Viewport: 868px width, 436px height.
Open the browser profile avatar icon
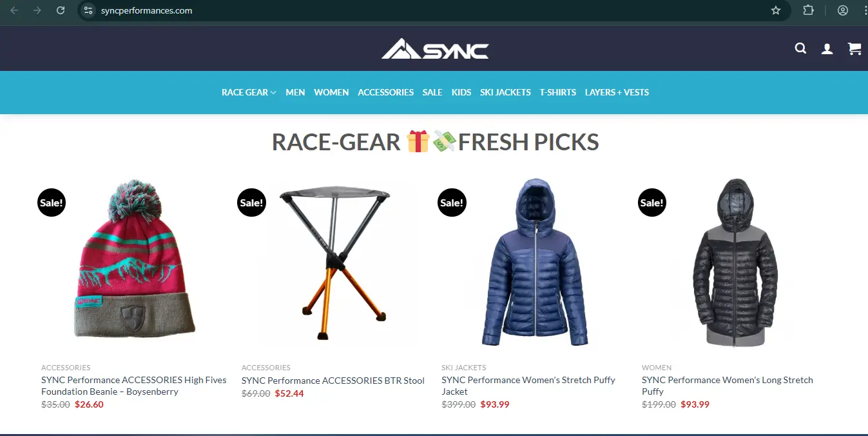pyautogui.click(x=843, y=10)
